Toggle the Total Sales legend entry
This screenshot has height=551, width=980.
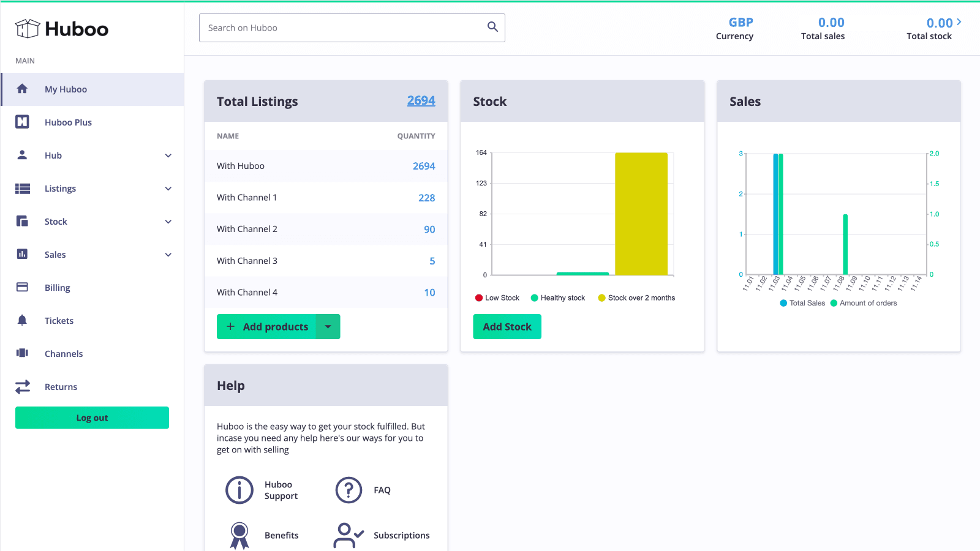point(802,302)
